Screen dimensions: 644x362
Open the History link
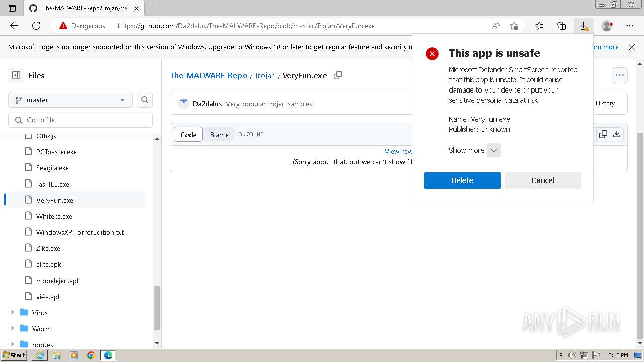pos(605,103)
